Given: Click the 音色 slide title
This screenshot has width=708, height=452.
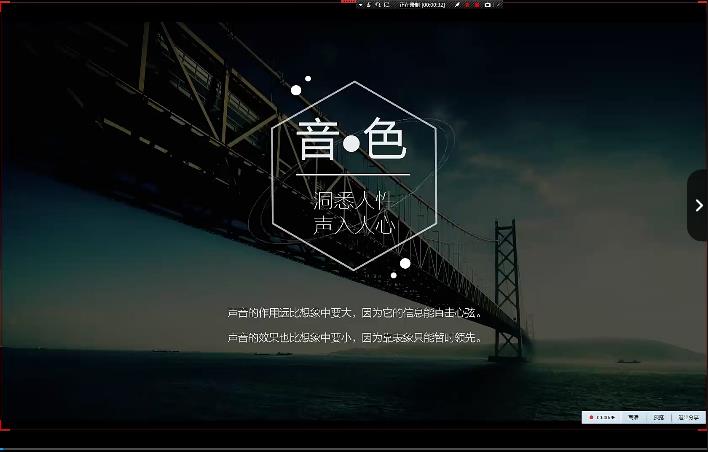Looking at the screenshot, I should [x=352, y=141].
